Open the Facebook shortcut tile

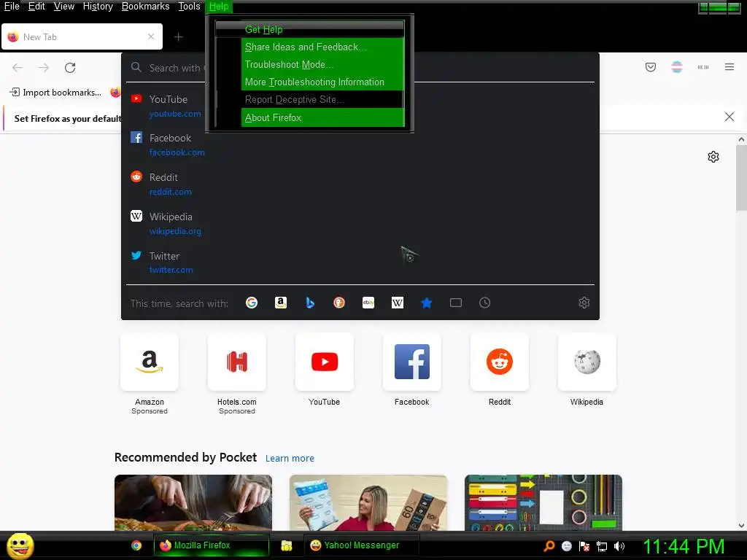[411, 362]
